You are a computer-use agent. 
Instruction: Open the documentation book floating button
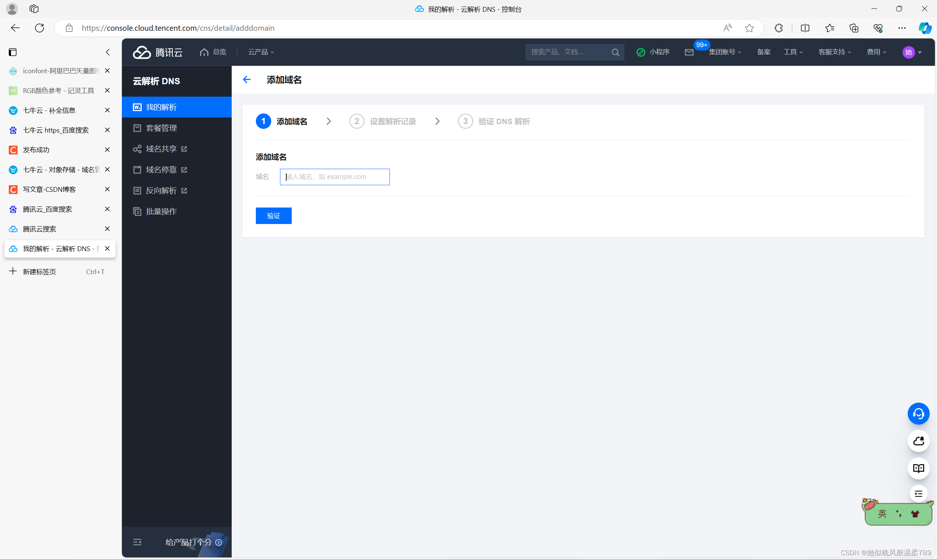tap(918, 468)
